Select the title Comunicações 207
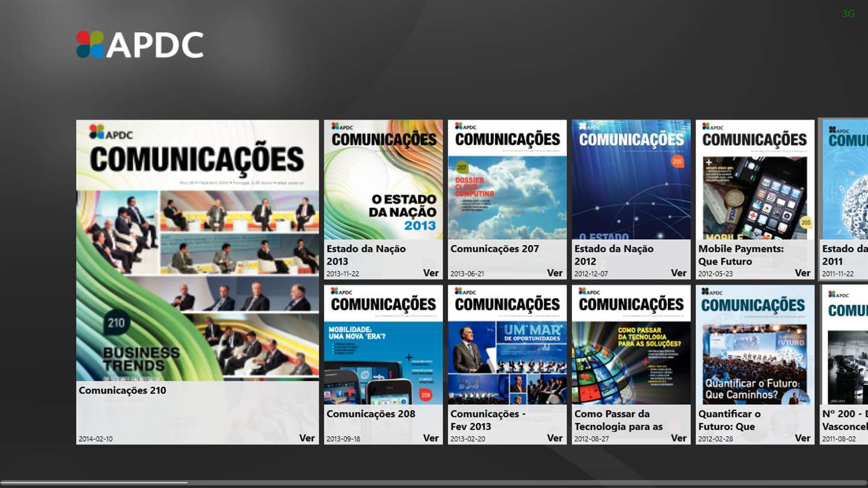Image resolution: width=868 pixels, height=488 pixels. (495, 249)
